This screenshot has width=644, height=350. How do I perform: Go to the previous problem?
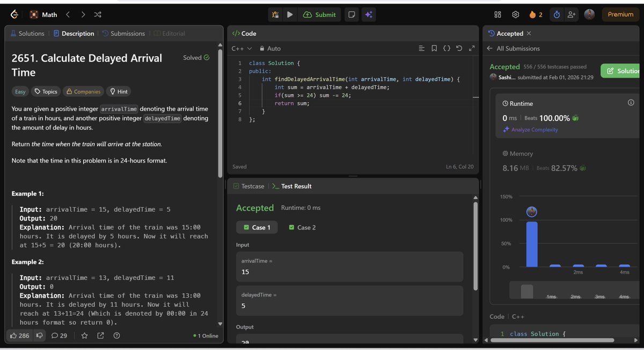point(68,14)
